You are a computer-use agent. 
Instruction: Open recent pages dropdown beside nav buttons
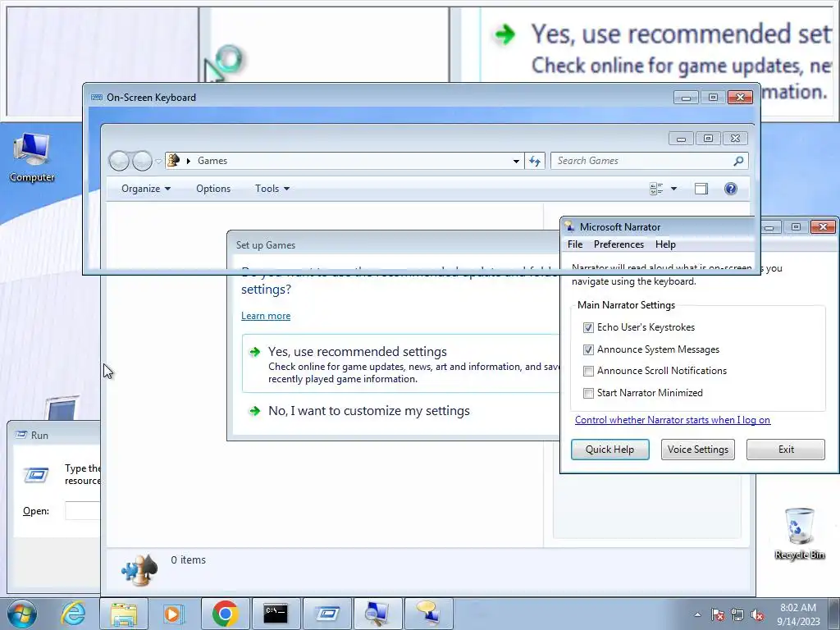[x=158, y=161]
